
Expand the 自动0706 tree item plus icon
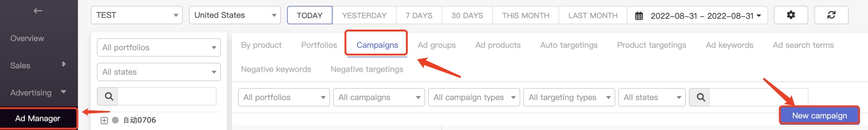(104, 120)
